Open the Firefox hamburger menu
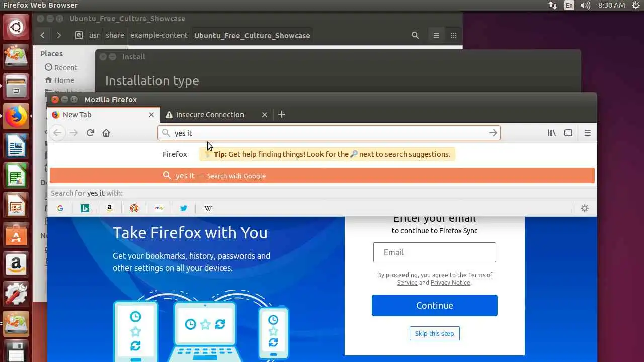 pos(587,133)
